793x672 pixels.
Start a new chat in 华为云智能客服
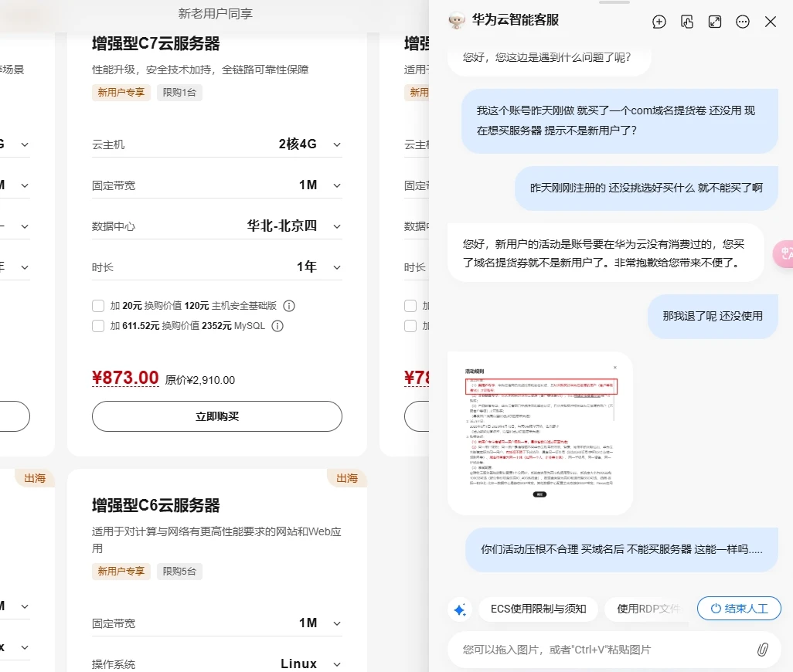[659, 22]
